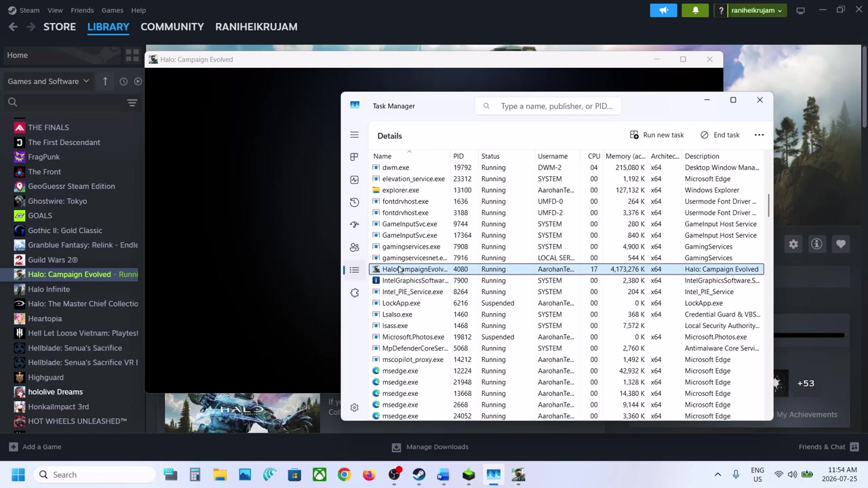Image resolution: width=868 pixels, height=488 pixels.
Task: Show game info icon on Halo page
Action: pos(816,244)
